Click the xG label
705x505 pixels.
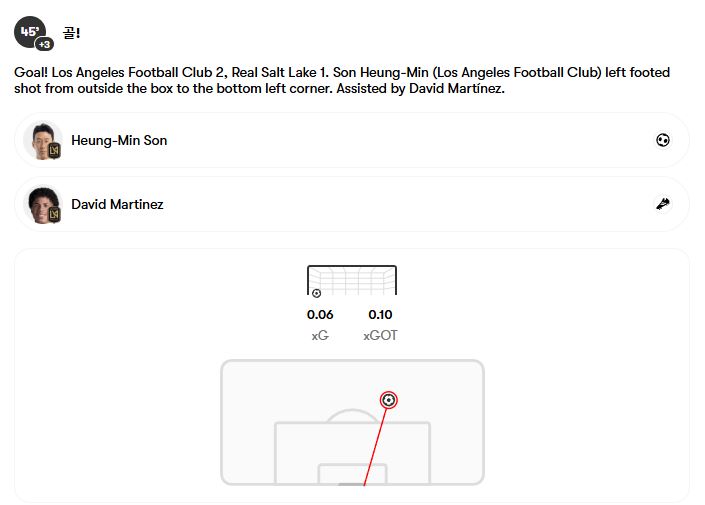pos(320,336)
